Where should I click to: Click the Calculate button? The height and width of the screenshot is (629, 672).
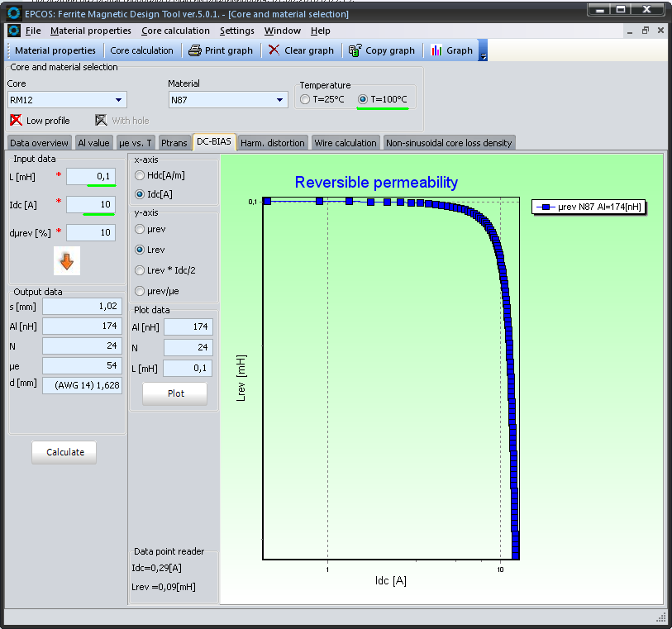(x=64, y=452)
